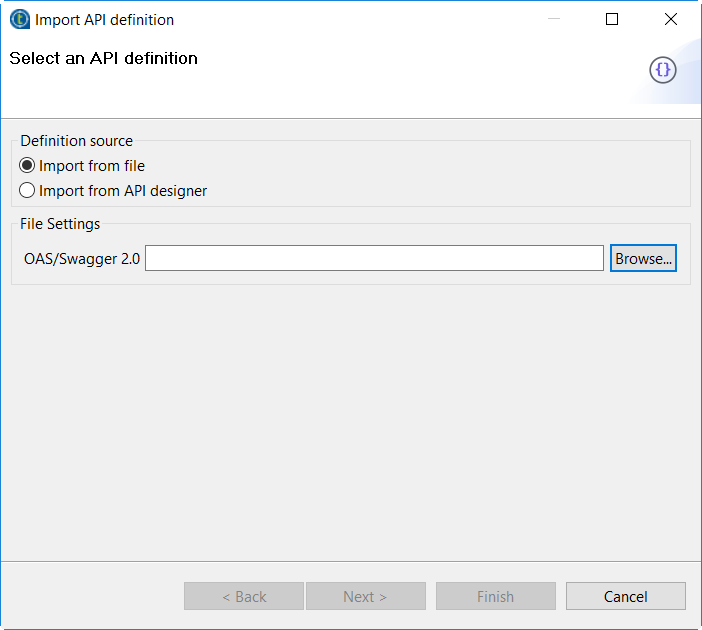Choose Import from API designer radio button
Screen dimensions: 702x630
tap(28, 190)
